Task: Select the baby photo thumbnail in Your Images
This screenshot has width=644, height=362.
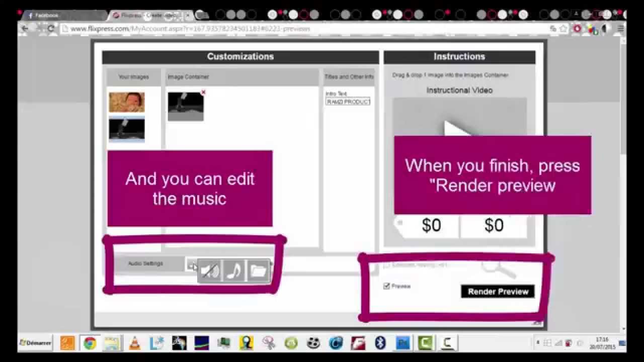Action: [x=127, y=102]
